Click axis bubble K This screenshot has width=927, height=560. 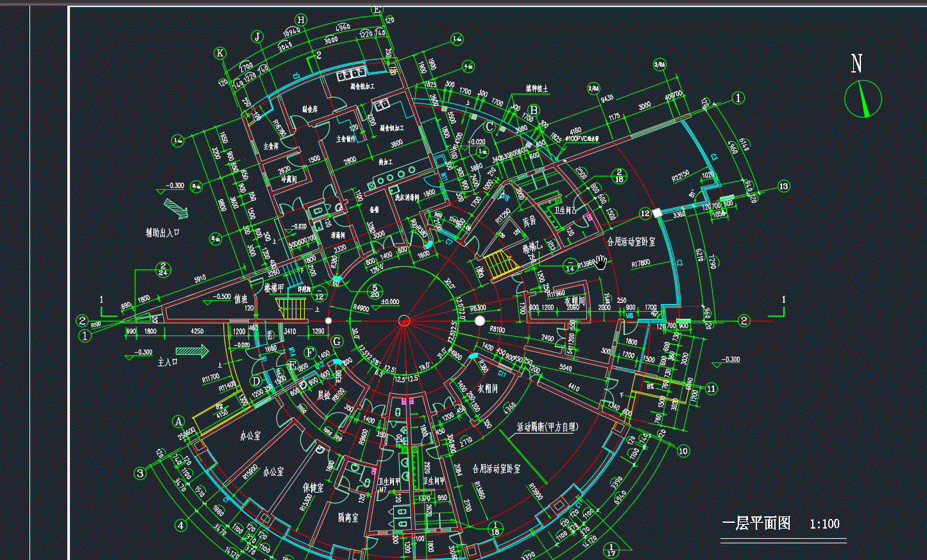pyautogui.click(x=220, y=53)
